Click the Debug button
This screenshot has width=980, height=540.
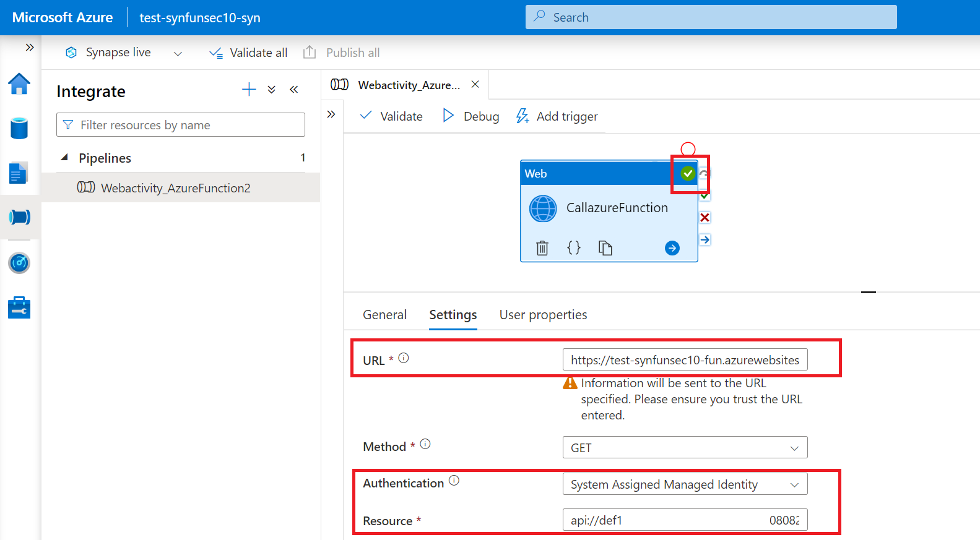[x=471, y=116]
